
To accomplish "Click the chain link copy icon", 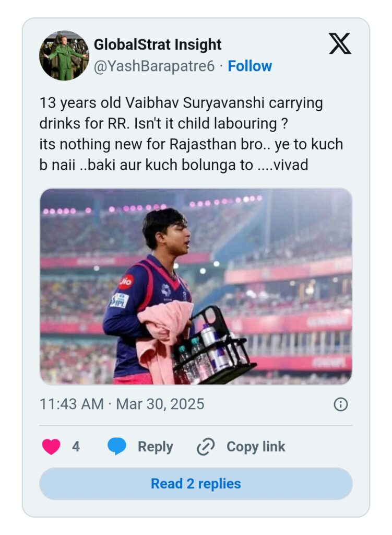I will click(x=206, y=447).
